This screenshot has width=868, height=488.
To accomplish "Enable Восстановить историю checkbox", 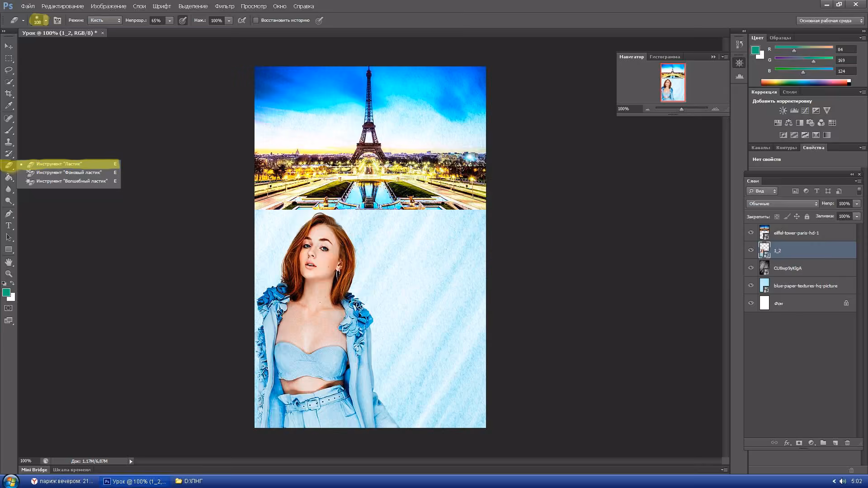I will click(x=256, y=20).
